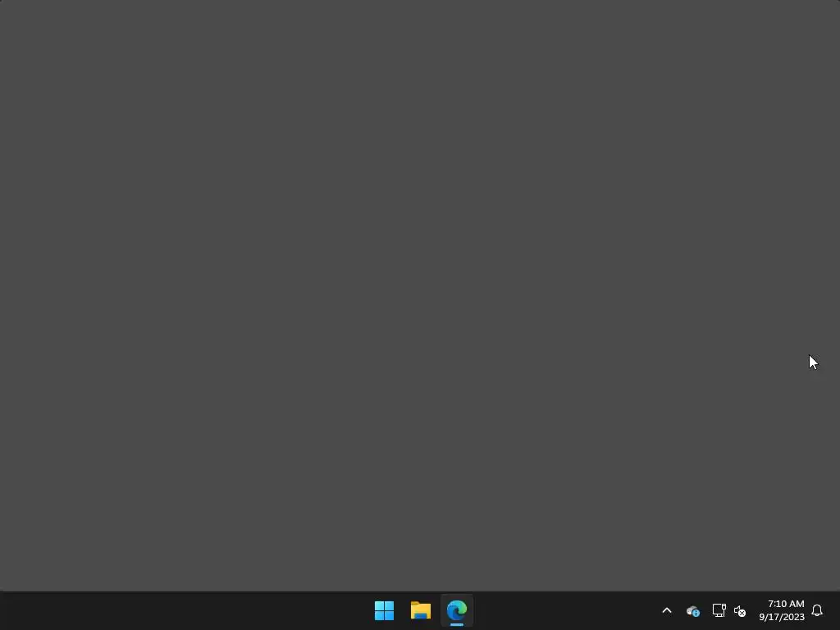
Task: Open the clock showing 7:10 AM
Action: [x=786, y=604]
